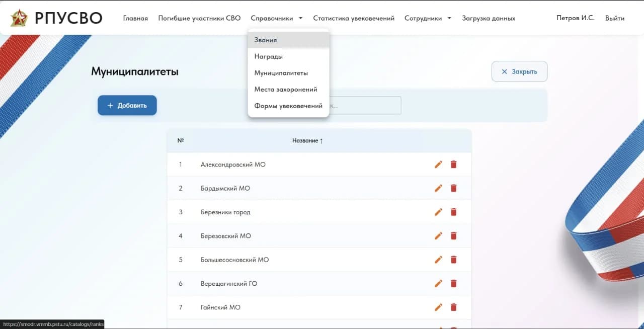Screen dimensions: 644x329
Task: Select Награды from the dropdown list
Action: pos(288,56)
